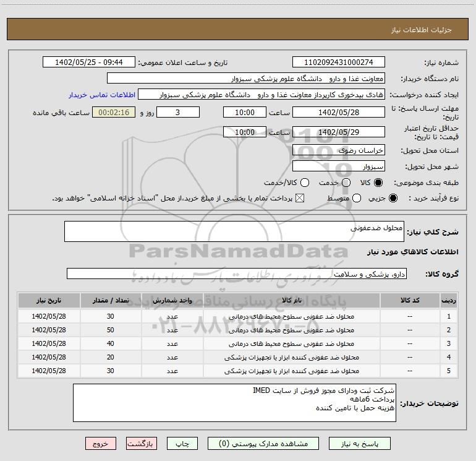
Task: Click the اطلاعات کالاهای مورد نیاز heading
Action: [x=412, y=252]
